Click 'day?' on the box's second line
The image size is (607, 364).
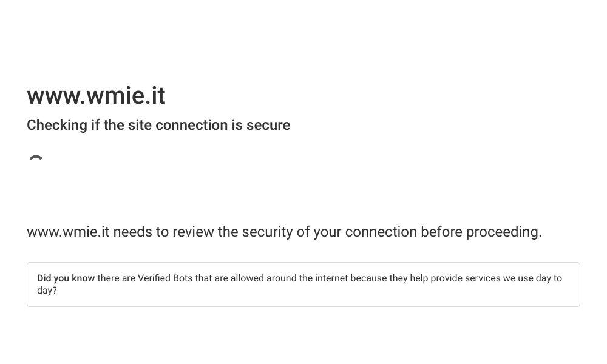tap(47, 291)
